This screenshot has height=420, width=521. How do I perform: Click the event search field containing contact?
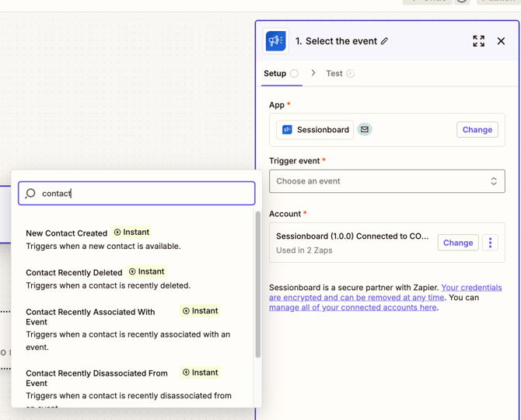(x=137, y=193)
